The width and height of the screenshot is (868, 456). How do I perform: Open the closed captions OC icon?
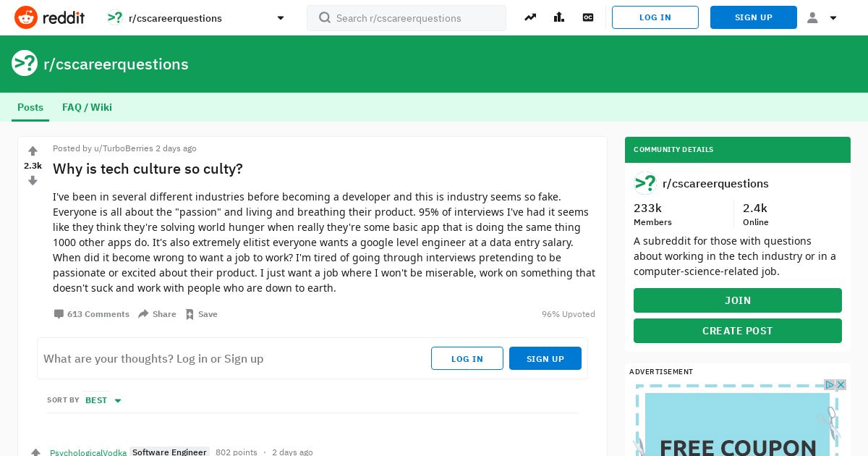[x=588, y=17]
